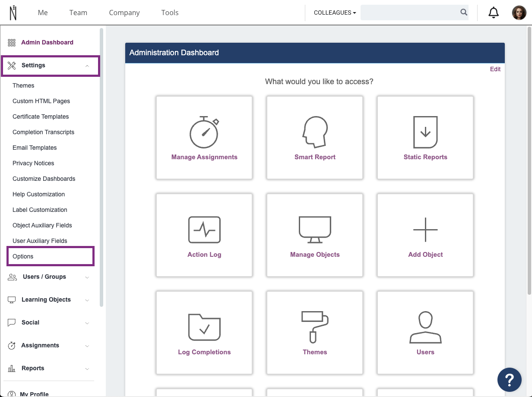The width and height of the screenshot is (532, 397).
Task: Open the notifications bell
Action: (494, 13)
